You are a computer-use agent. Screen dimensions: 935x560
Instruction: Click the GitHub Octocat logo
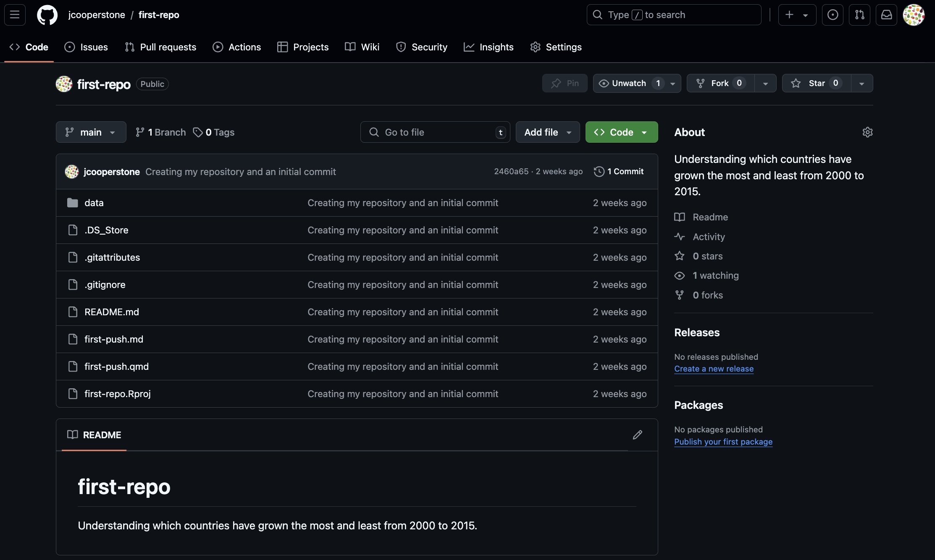coord(47,15)
